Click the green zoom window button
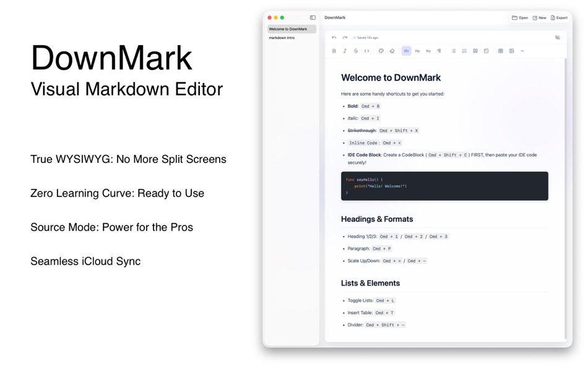Image resolution: width=588 pixels, height=368 pixels. coord(282,17)
